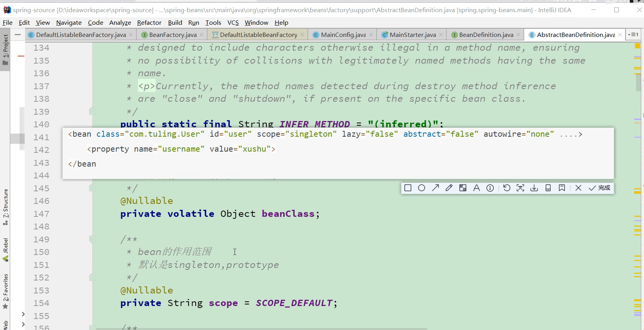Click the <p> tag on line 137
Image resolution: width=644 pixels, height=330 pixels.
[147, 86]
